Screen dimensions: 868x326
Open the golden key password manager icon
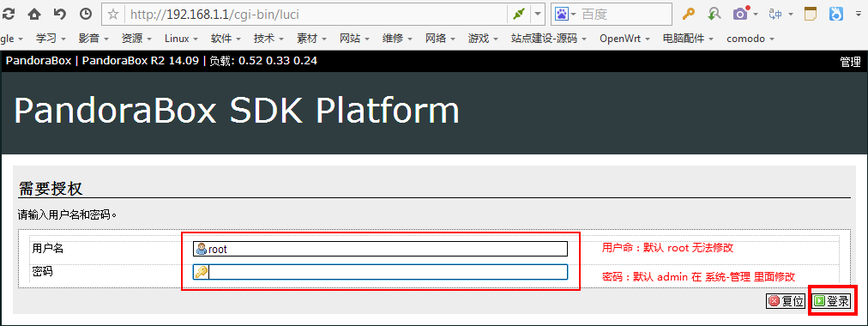click(688, 14)
